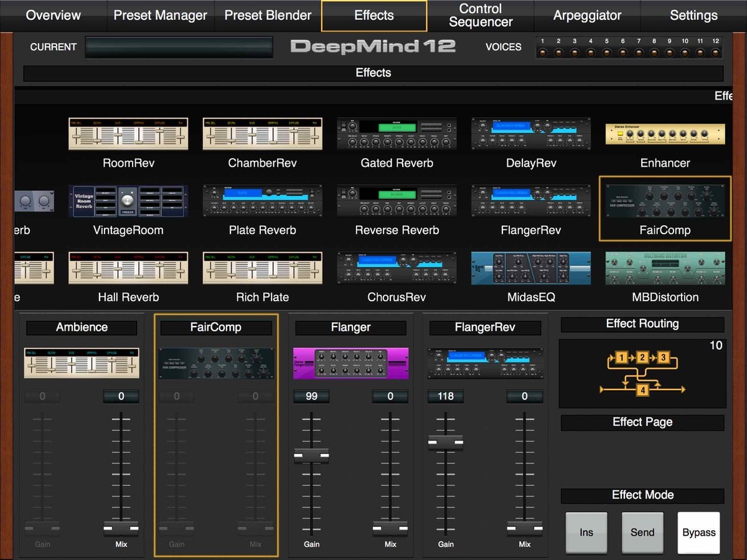747x560 pixels.
Task: Select the RoomRev effect unit
Action: 128,134
